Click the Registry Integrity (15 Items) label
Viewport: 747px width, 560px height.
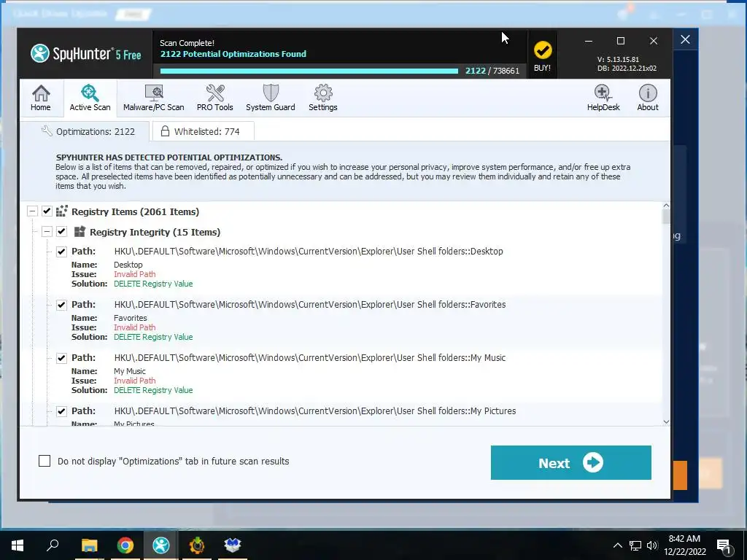(155, 232)
